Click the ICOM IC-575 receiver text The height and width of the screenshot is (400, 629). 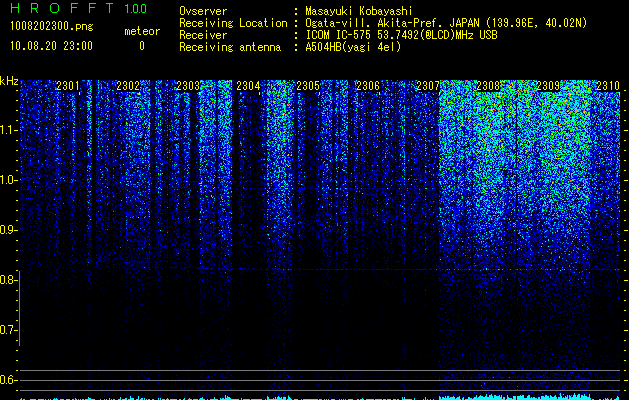(x=401, y=35)
